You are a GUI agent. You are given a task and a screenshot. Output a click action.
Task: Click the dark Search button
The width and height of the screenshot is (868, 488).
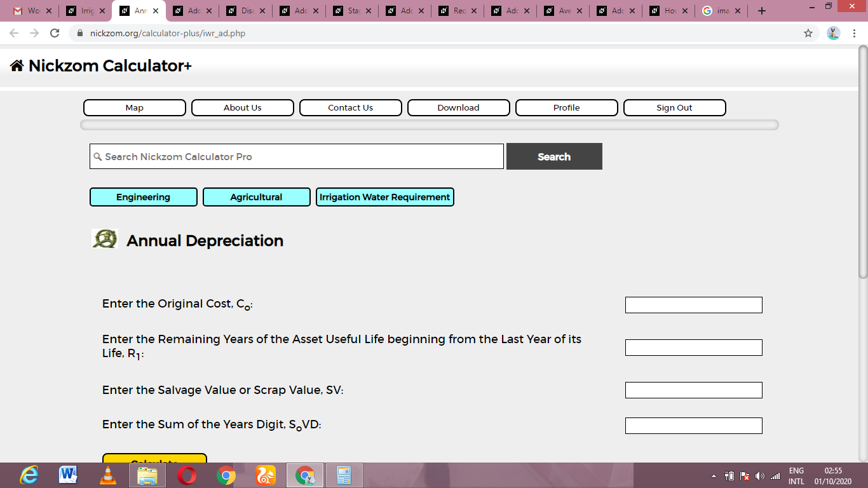(554, 156)
